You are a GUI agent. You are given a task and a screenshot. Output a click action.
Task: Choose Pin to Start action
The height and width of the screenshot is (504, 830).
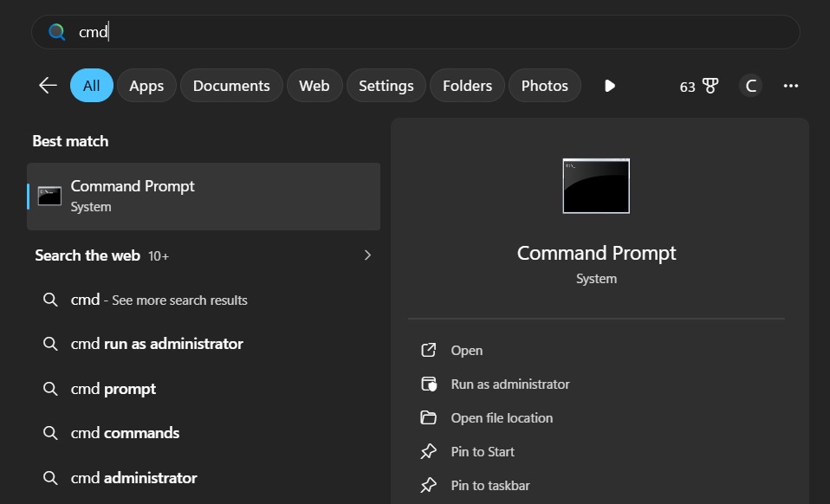pos(483,452)
